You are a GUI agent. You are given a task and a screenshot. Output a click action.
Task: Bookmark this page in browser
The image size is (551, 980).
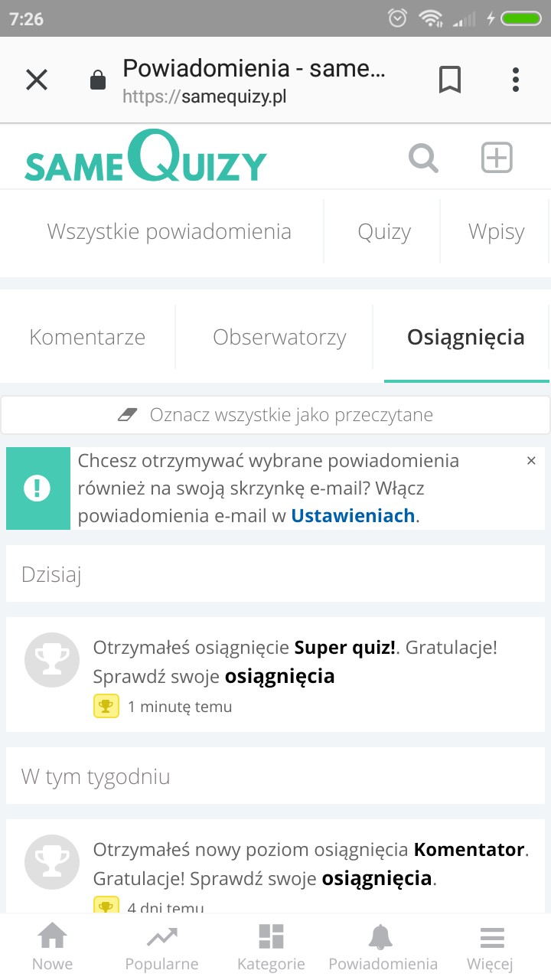click(x=450, y=80)
